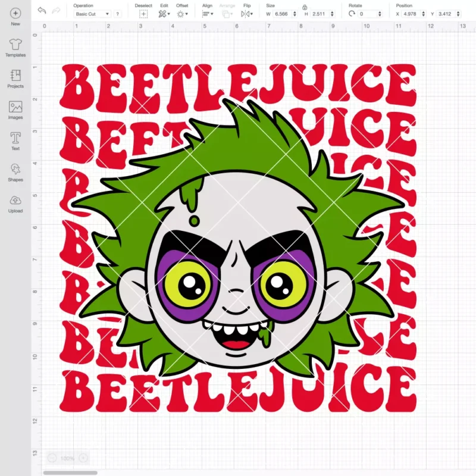The image size is (476, 476).
Task: Click the rotate icon
Action: click(x=352, y=14)
